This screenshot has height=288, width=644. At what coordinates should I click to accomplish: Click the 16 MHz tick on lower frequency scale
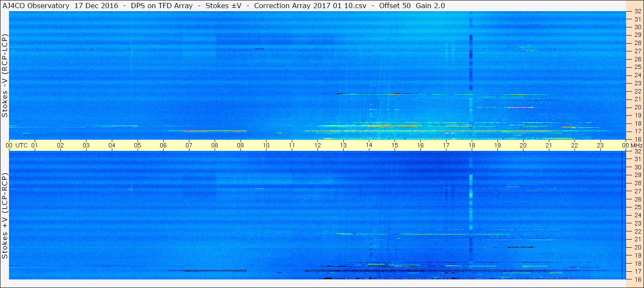[637, 279]
